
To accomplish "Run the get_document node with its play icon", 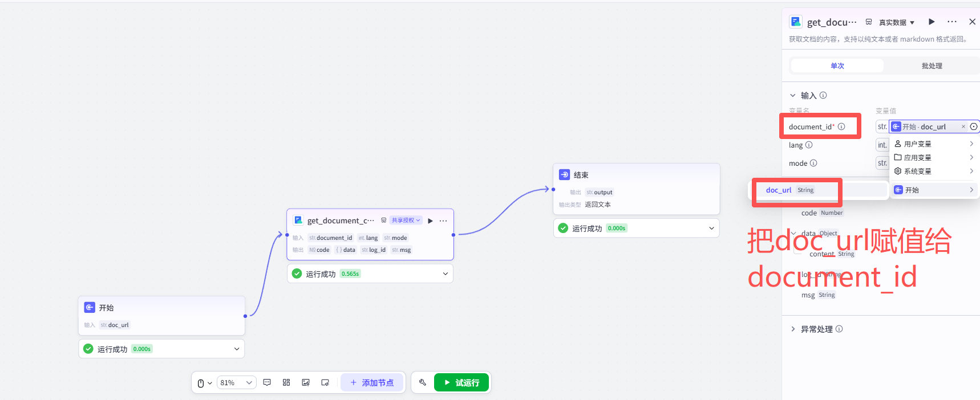I will tap(431, 221).
